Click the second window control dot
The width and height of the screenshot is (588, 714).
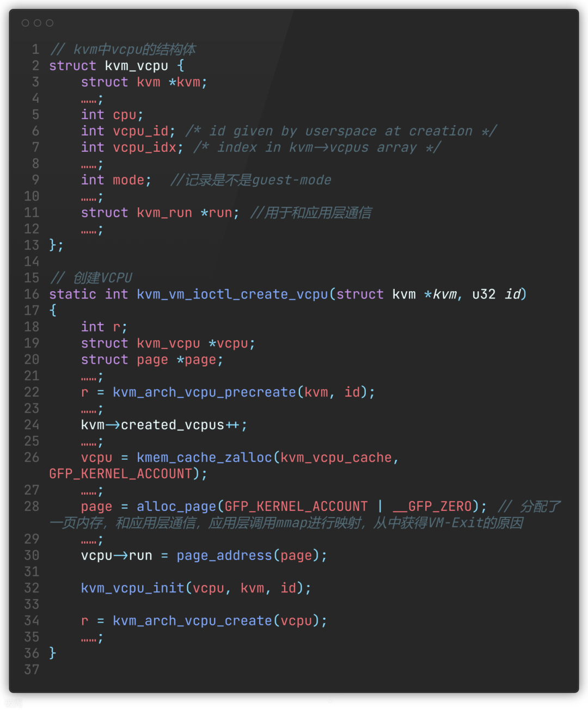[x=38, y=23]
